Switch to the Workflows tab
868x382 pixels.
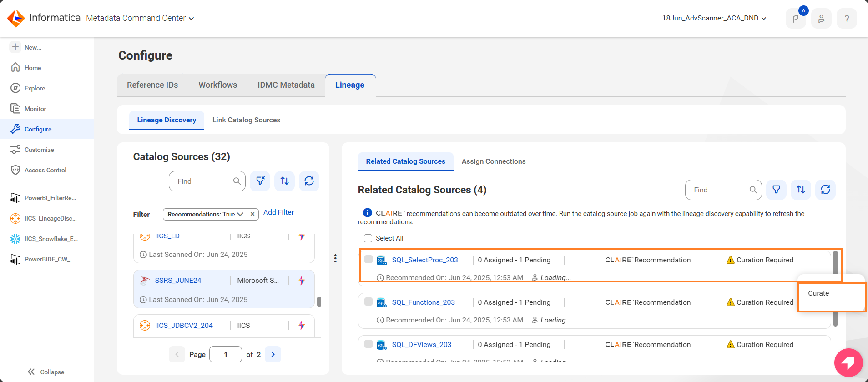click(x=218, y=85)
